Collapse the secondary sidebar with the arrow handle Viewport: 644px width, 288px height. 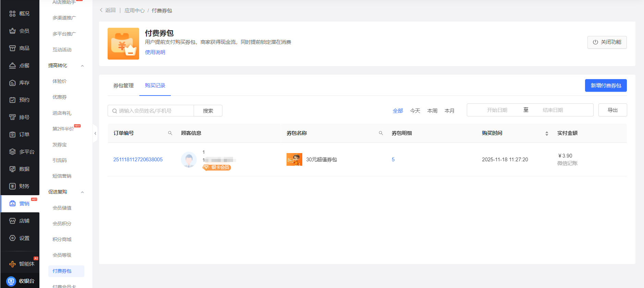click(x=95, y=134)
